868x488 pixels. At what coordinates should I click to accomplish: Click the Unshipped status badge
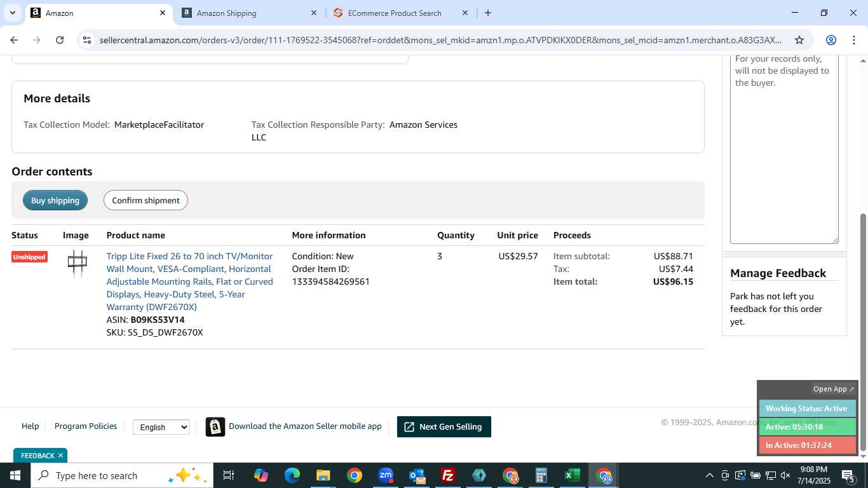29,257
